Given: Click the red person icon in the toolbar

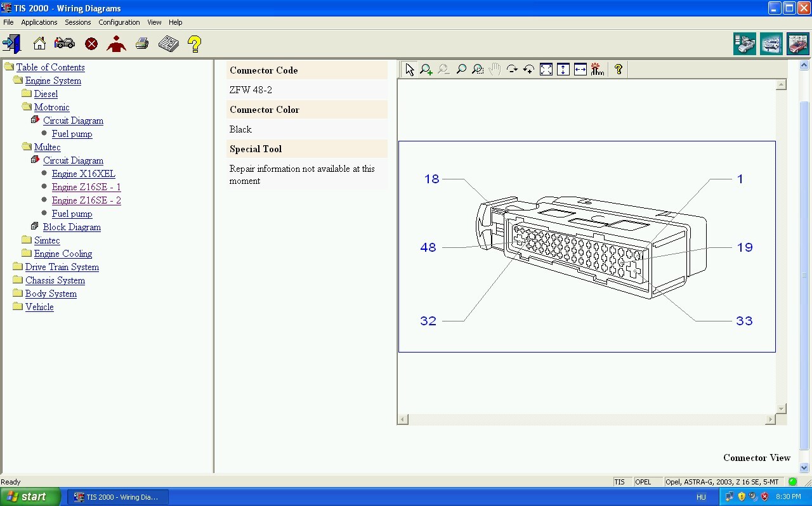Looking at the screenshot, I should [116, 44].
